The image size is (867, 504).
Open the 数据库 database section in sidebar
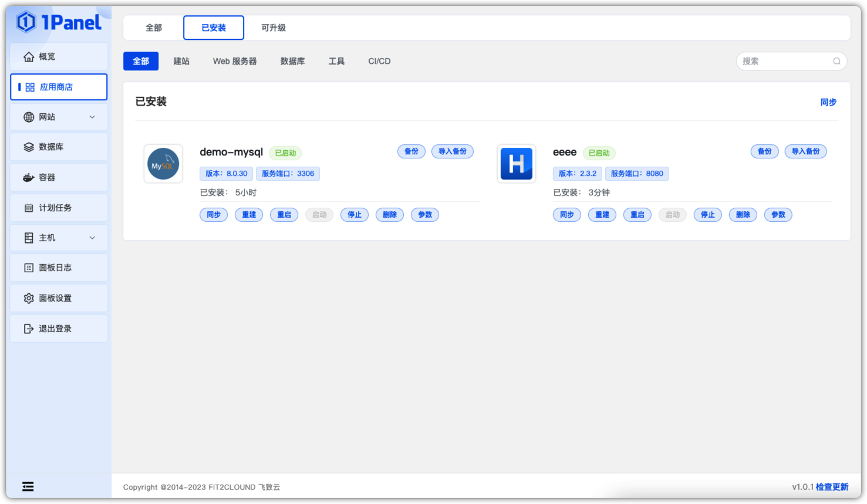tap(48, 147)
